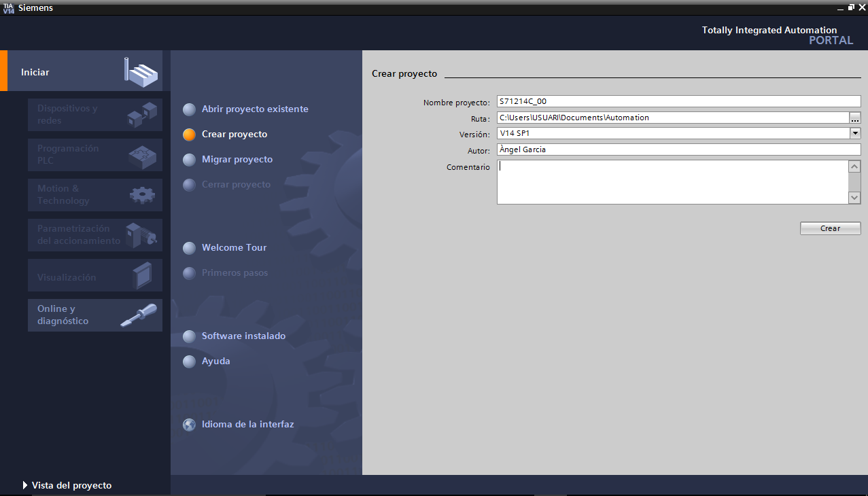The height and width of the screenshot is (496, 868).
Task: Open the Welcome Tour link
Action: pos(234,248)
